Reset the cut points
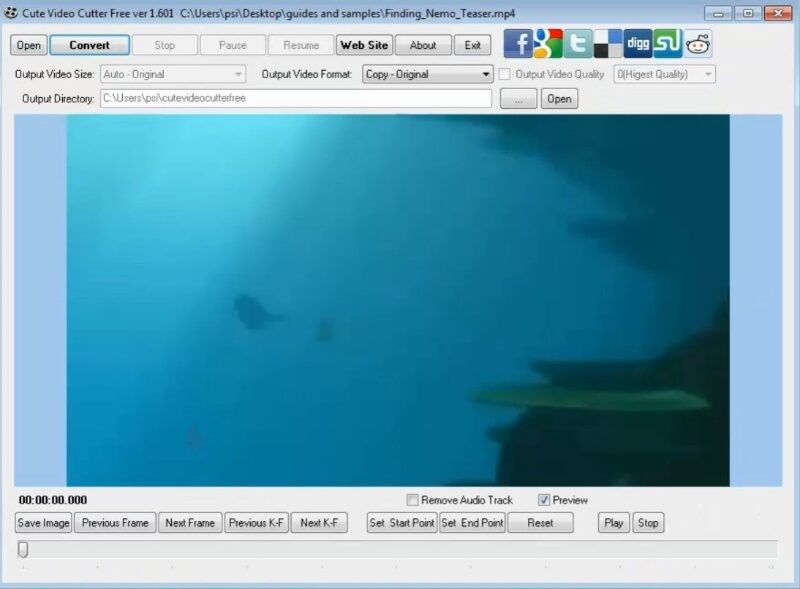 pos(540,523)
